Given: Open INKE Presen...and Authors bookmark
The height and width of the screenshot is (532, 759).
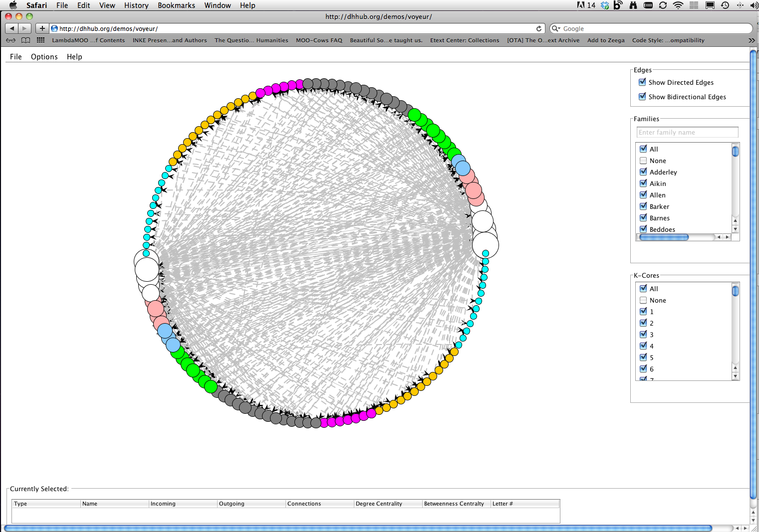Looking at the screenshot, I should (170, 40).
